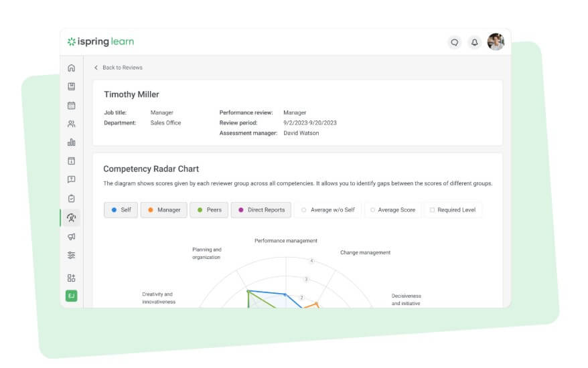Click the review period 9/2/2023-9/20/2023 value

tap(310, 123)
